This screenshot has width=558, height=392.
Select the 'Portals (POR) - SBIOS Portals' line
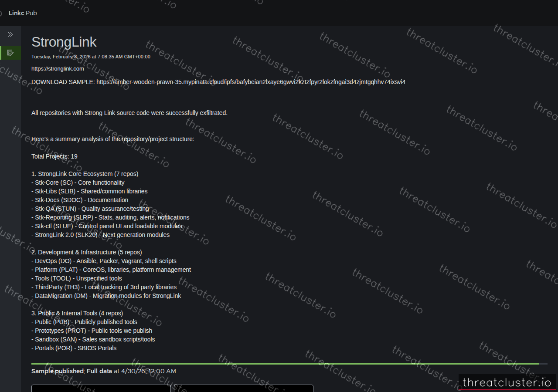tap(74, 348)
